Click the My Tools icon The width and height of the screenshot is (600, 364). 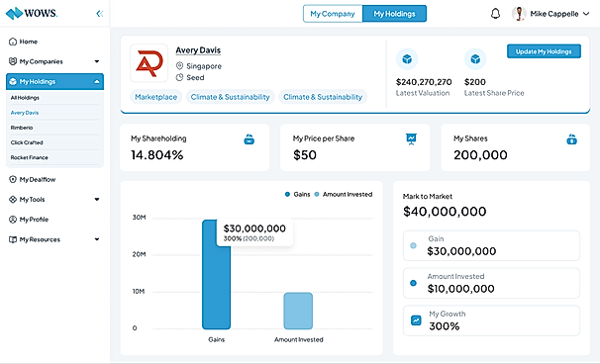13,199
